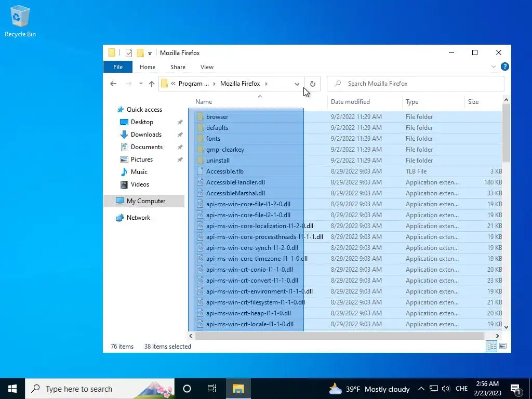Select api-ms-win-crt-locale-l1-1-0.dll

(250, 324)
